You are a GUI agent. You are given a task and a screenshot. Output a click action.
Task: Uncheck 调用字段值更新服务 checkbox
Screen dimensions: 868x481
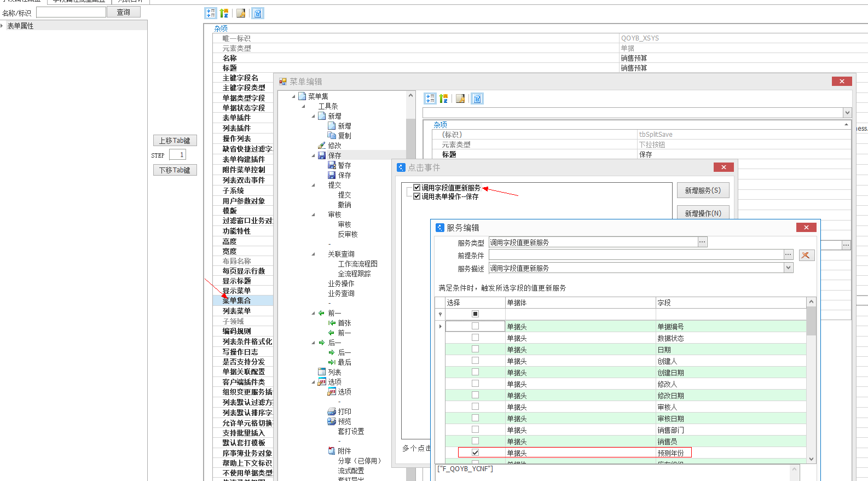[x=417, y=188]
